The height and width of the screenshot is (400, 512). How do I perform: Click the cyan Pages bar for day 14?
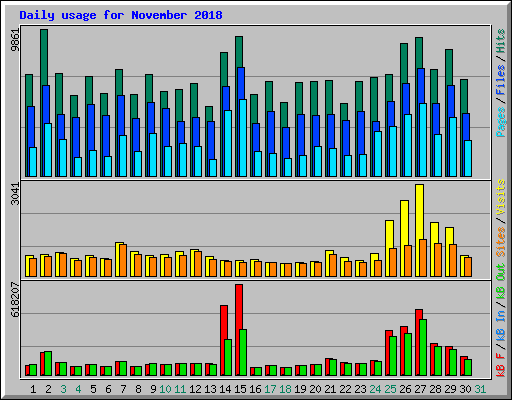pyautogui.click(x=228, y=143)
